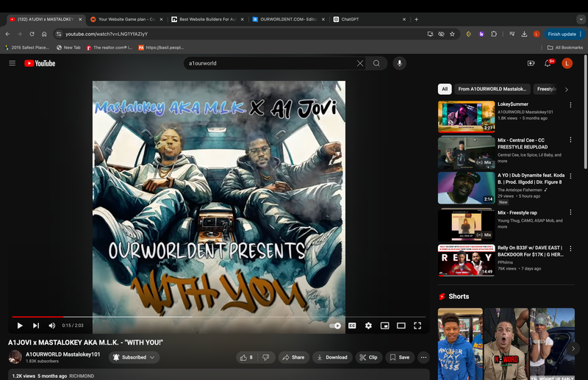Open options for Mix - Freestyle rap
Image resolution: width=588 pixels, height=380 pixels.
[x=570, y=212]
